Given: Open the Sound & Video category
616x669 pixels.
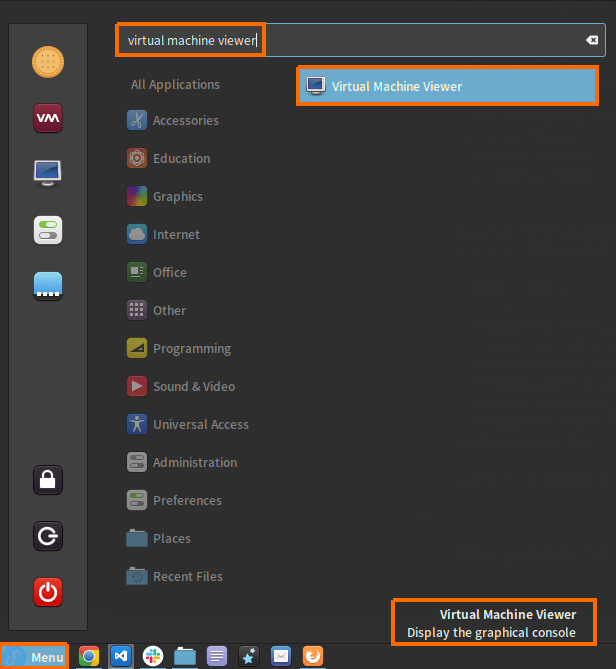Looking at the screenshot, I should click(x=181, y=386).
